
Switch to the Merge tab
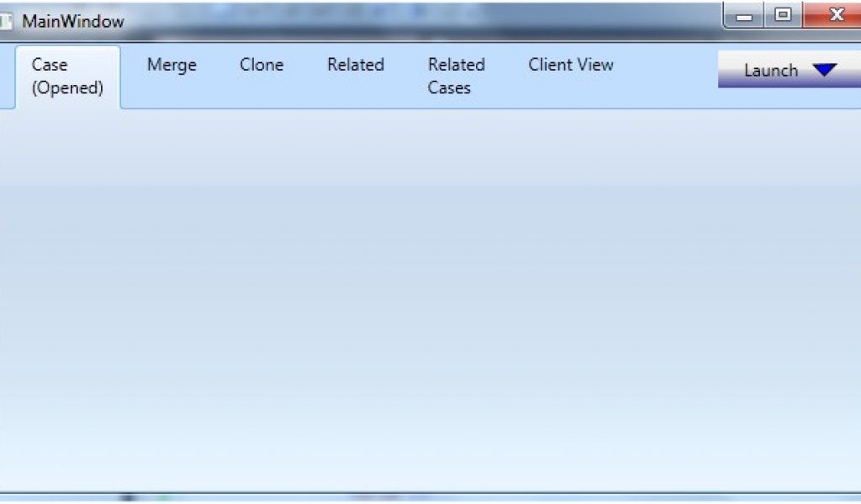point(171,65)
